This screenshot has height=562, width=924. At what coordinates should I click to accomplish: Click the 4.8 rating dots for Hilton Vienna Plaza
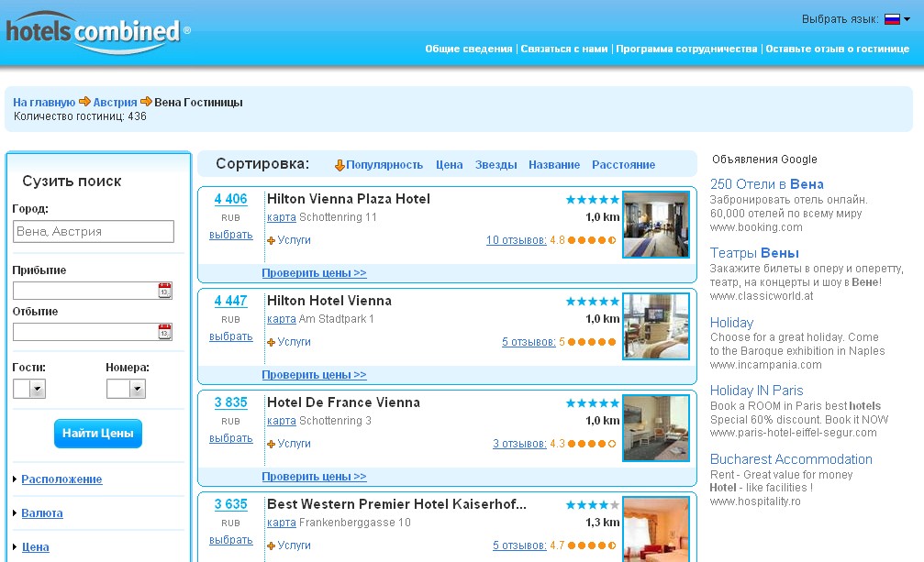pyautogui.click(x=592, y=240)
